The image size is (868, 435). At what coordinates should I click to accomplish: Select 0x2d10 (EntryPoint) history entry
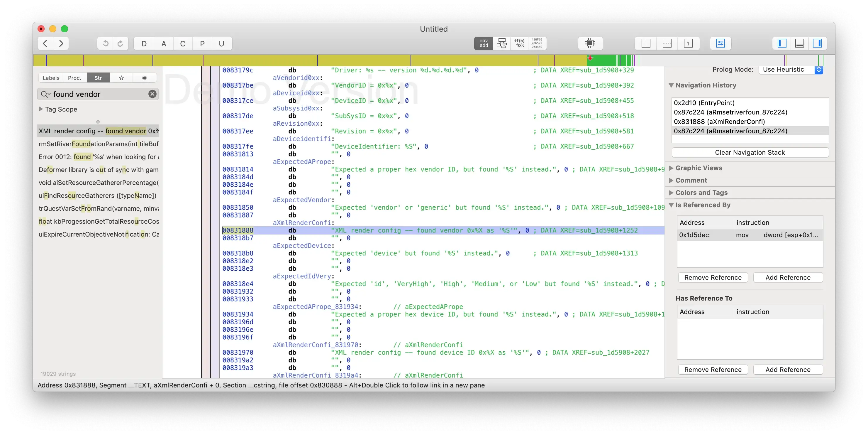tap(750, 102)
